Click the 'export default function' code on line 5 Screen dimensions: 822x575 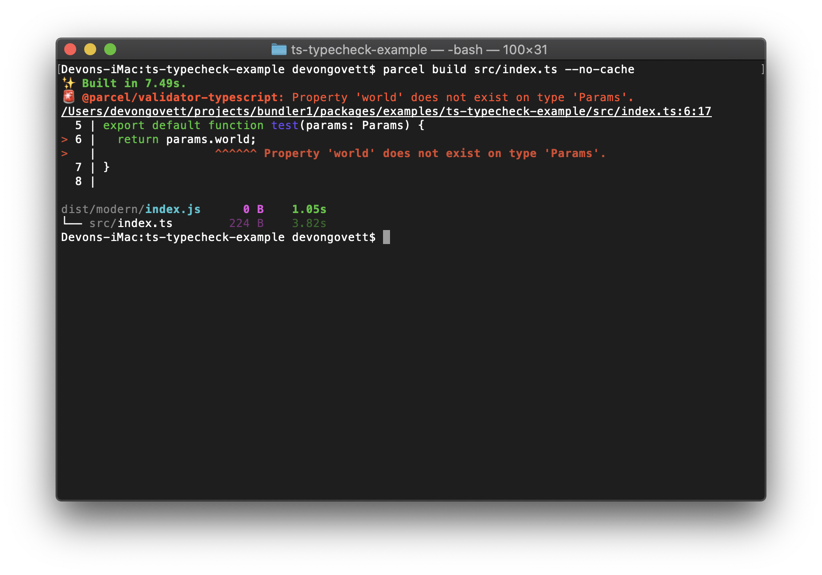tap(183, 125)
